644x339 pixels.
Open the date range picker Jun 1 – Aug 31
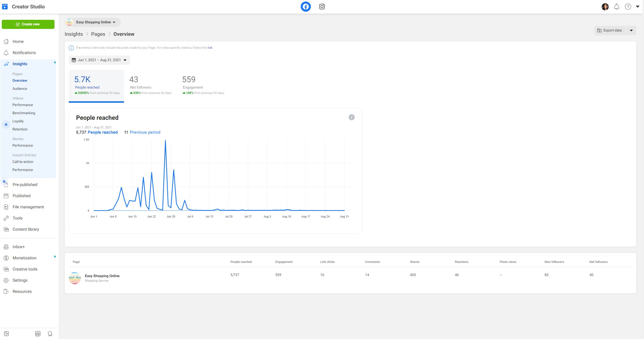99,60
